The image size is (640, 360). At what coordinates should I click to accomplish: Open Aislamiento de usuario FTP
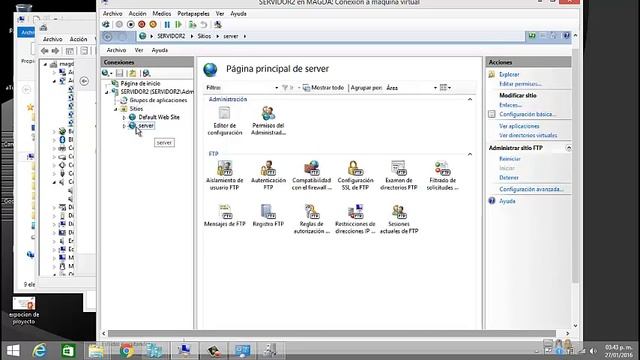pyautogui.click(x=224, y=176)
